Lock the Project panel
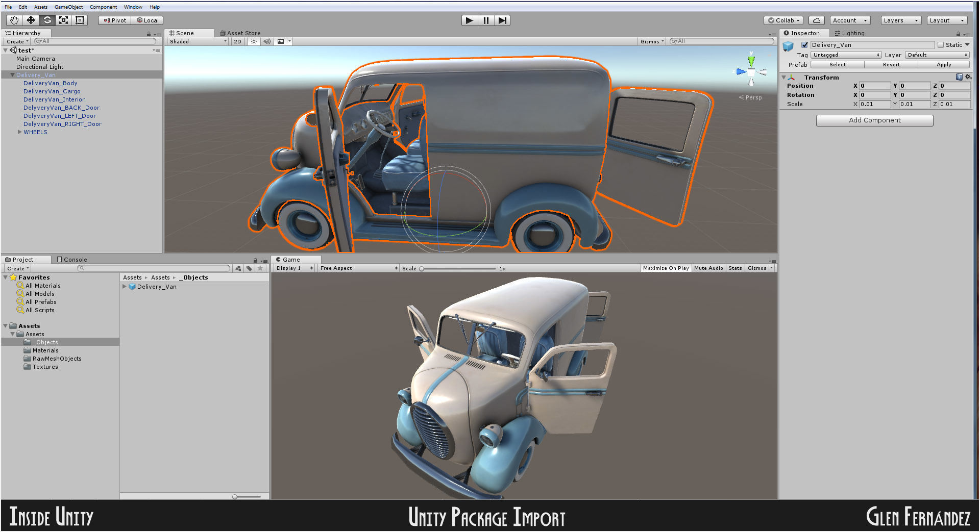 (255, 260)
